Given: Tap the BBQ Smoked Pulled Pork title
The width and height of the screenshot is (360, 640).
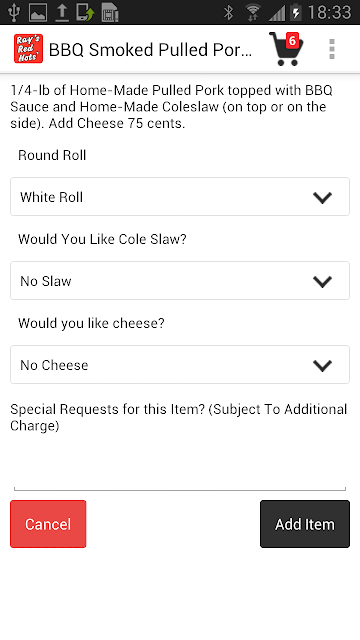Looking at the screenshot, I should [x=150, y=50].
